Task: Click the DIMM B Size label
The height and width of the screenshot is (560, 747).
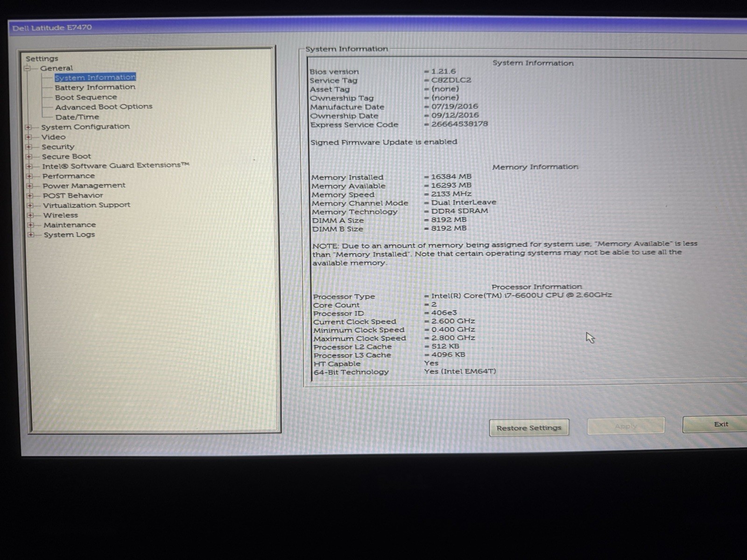Action: tap(338, 229)
